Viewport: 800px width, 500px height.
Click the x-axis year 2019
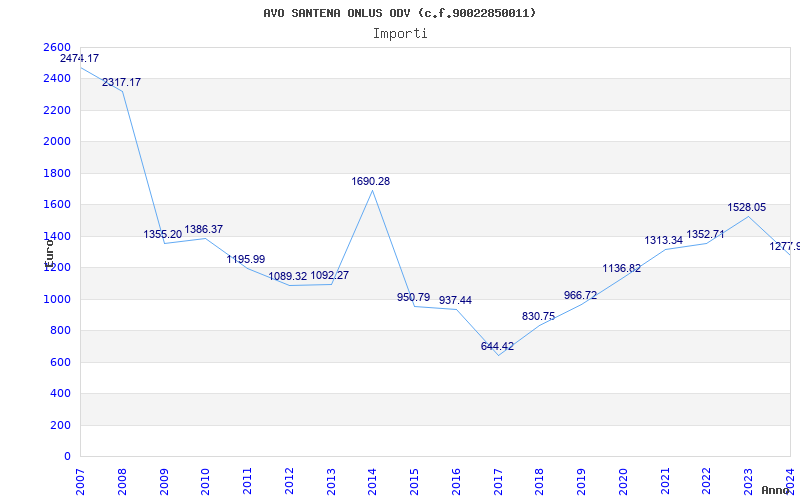tap(582, 481)
